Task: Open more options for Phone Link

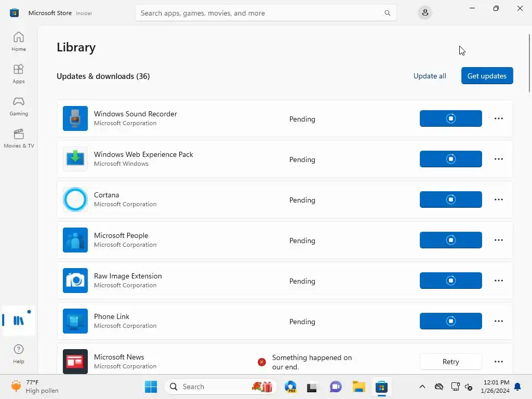Action: [498, 321]
